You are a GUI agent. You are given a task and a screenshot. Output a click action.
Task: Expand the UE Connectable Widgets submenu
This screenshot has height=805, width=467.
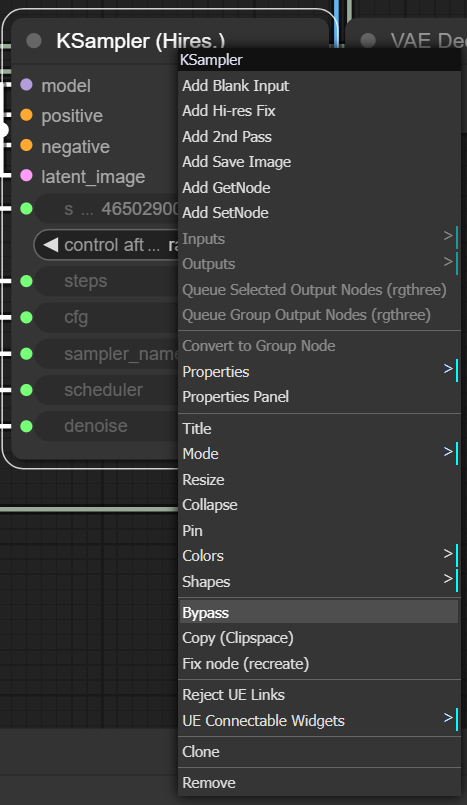point(319,720)
